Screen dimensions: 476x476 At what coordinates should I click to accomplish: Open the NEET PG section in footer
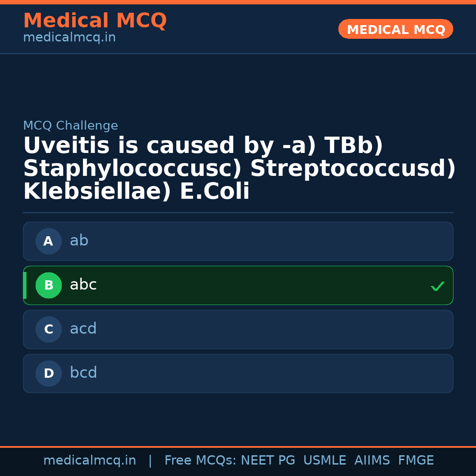[x=268, y=460]
